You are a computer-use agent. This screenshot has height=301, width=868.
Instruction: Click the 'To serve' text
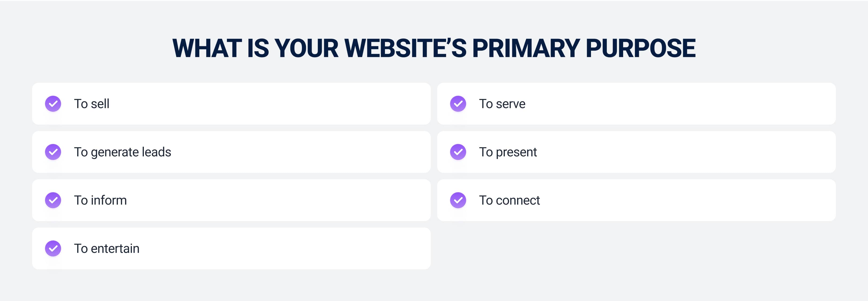[x=502, y=104]
